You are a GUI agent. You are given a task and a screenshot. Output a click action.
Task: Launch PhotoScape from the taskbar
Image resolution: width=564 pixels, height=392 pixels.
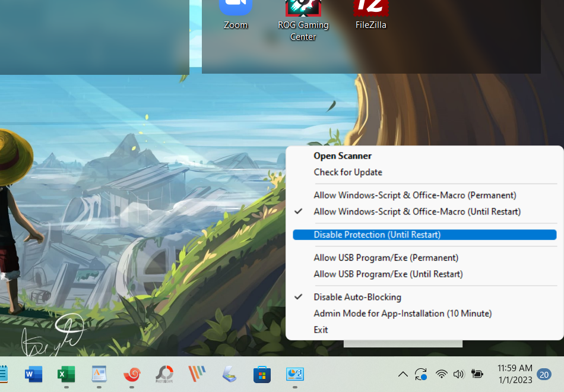164,374
